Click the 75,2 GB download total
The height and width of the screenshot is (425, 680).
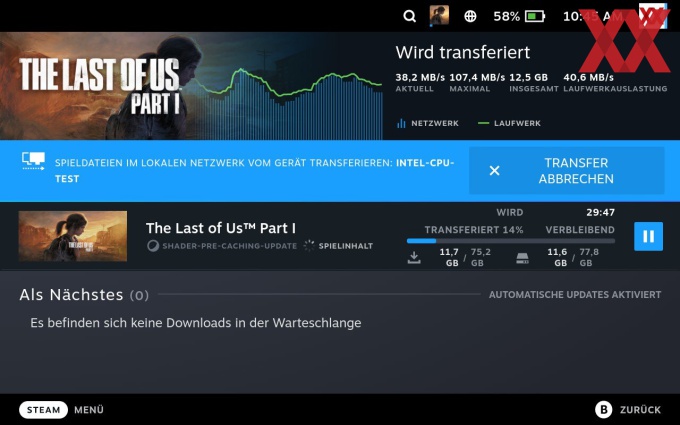pos(481,257)
